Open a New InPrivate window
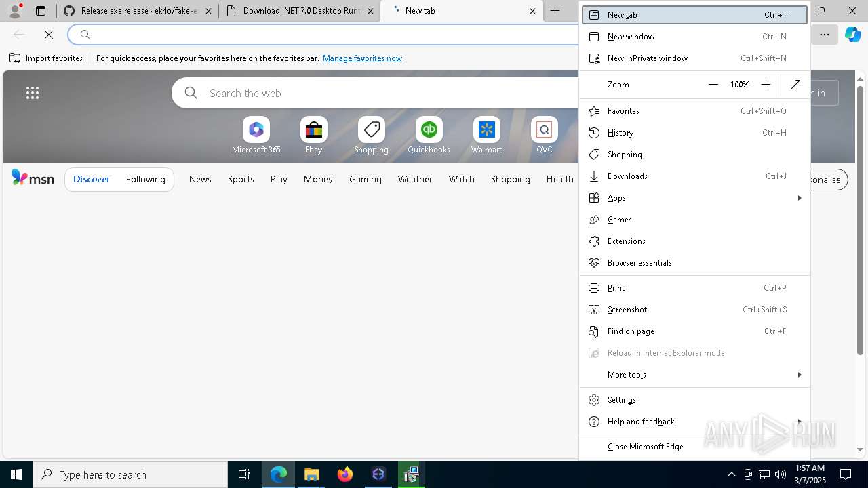 (x=695, y=58)
